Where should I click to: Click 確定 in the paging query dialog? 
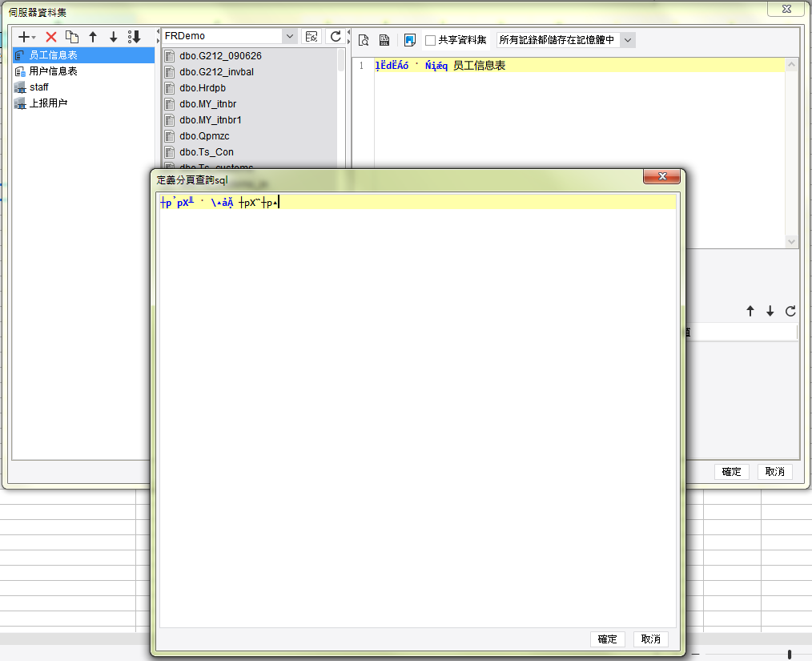click(x=608, y=639)
